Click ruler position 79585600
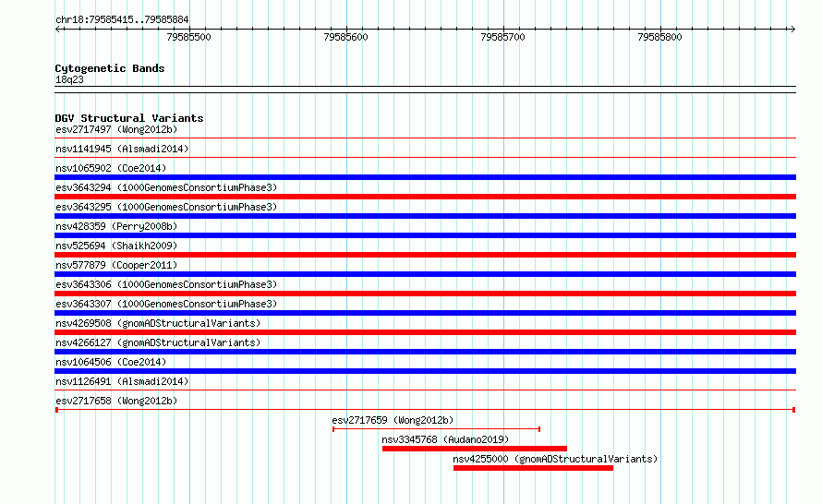Image resolution: width=822 pixels, height=504 pixels. [345, 37]
